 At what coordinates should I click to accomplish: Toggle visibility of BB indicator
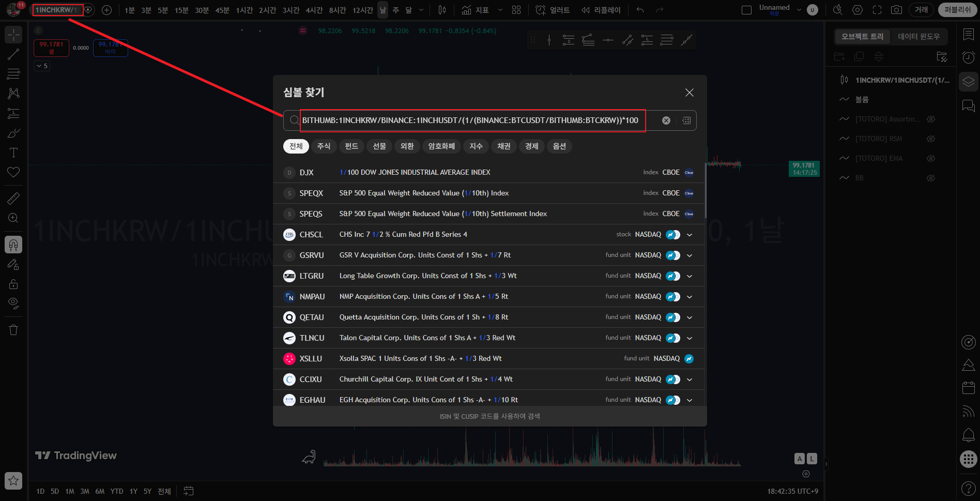tap(931, 178)
